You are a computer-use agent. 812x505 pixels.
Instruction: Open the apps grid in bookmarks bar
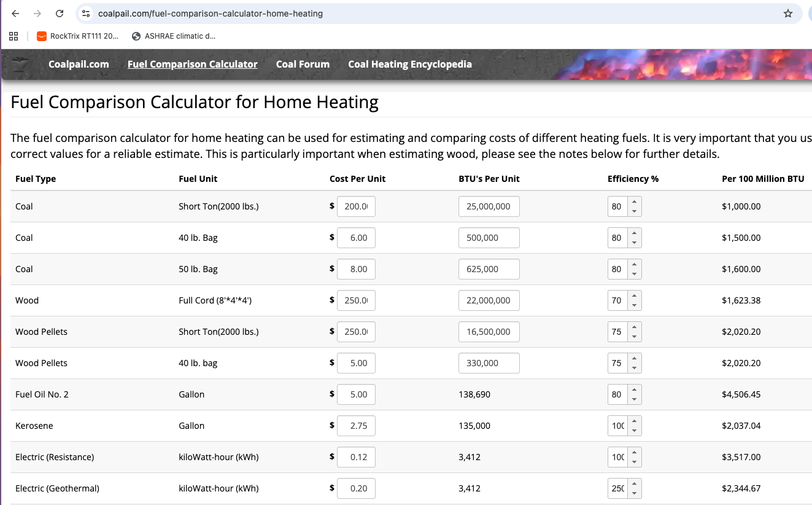point(14,36)
